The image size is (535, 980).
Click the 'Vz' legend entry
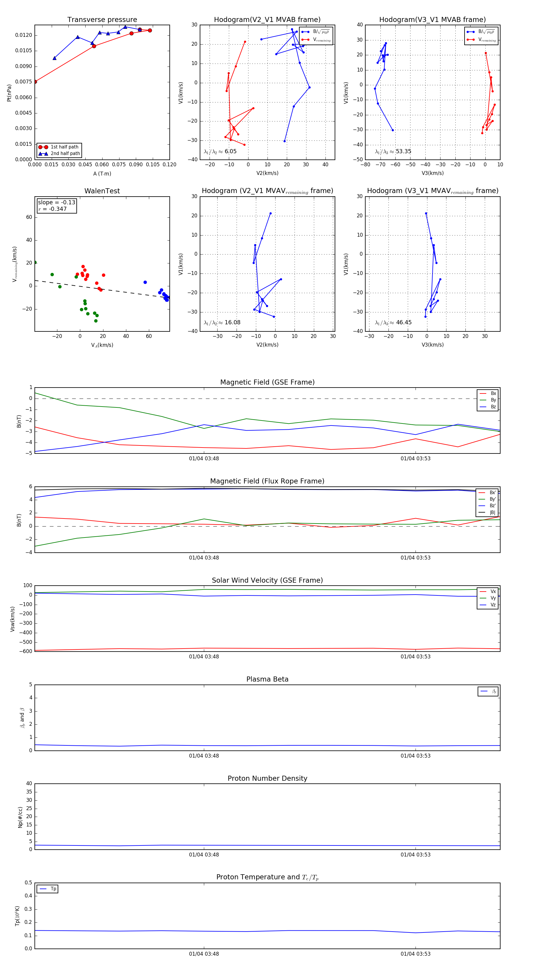click(488, 605)
